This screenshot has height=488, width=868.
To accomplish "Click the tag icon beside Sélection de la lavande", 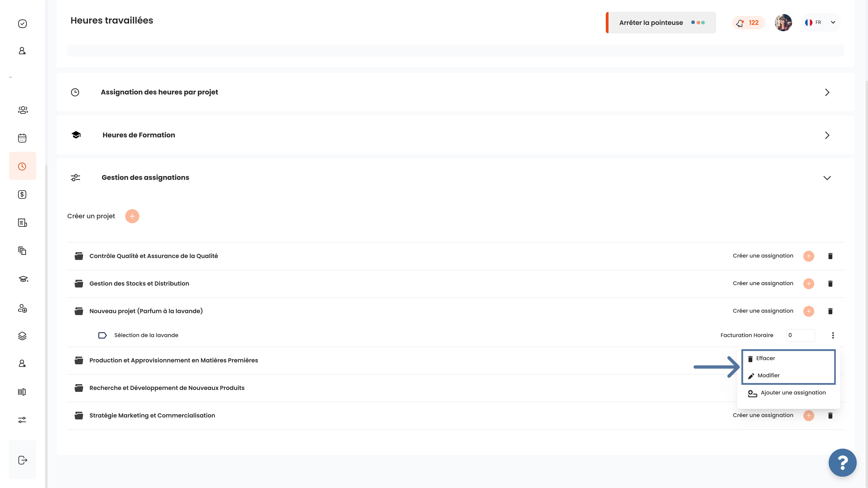I will coord(102,335).
